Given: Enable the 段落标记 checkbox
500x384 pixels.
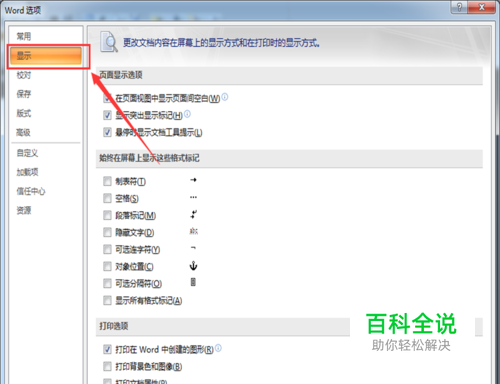Looking at the screenshot, I should 107,215.
